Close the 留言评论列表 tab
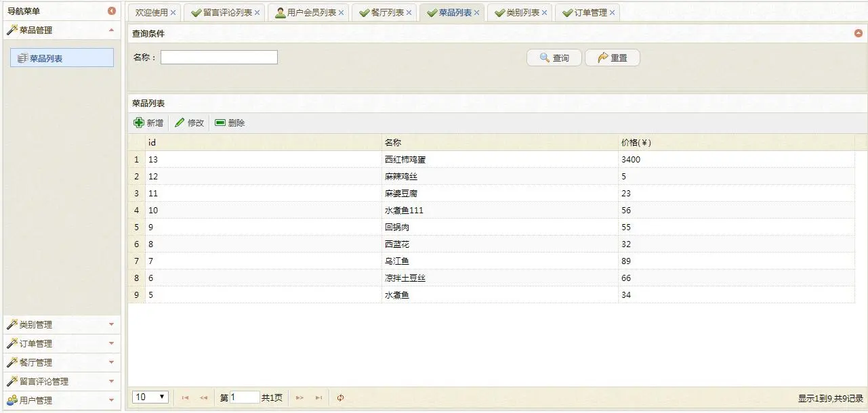Image resolution: width=868 pixels, height=413 pixels. coord(257,12)
